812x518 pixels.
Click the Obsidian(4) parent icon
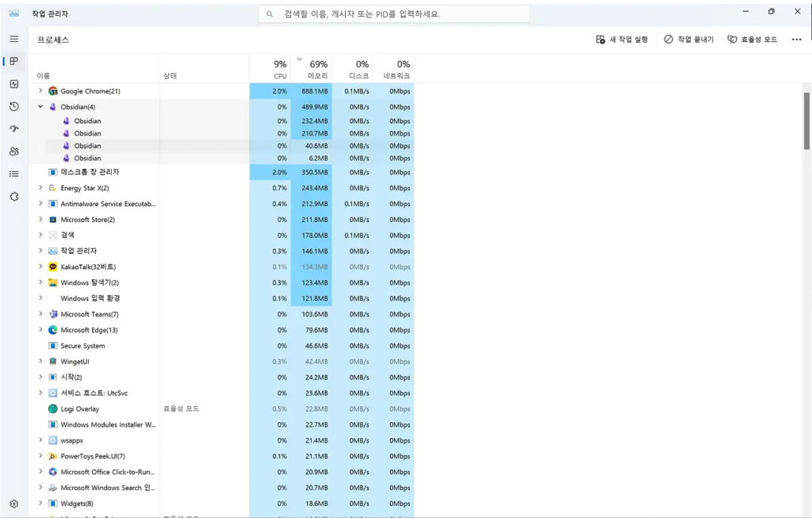pyautogui.click(x=53, y=107)
